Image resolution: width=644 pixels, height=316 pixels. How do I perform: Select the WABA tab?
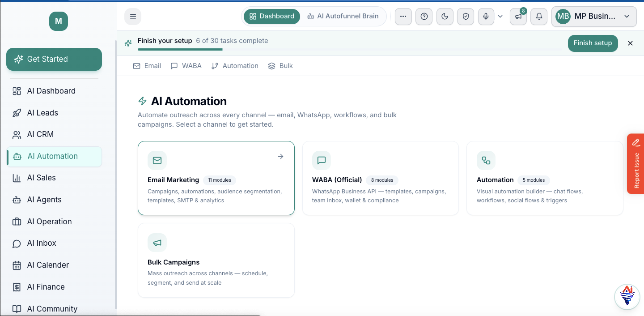click(186, 66)
